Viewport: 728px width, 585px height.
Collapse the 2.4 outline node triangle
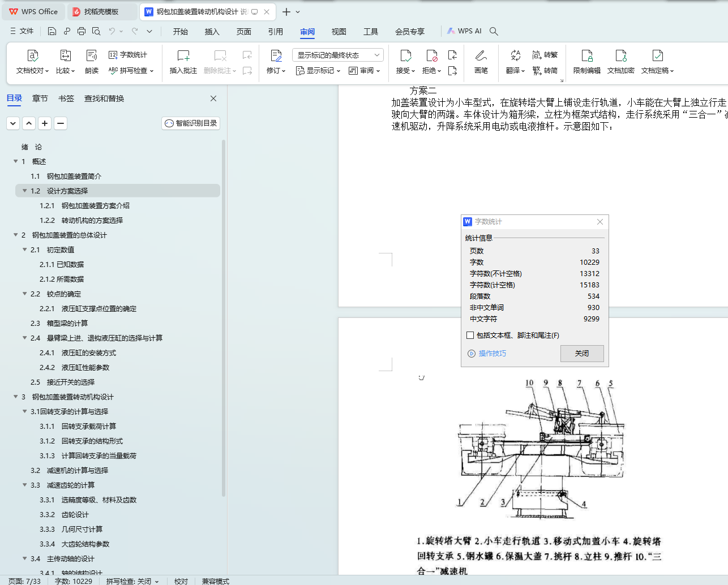24,338
